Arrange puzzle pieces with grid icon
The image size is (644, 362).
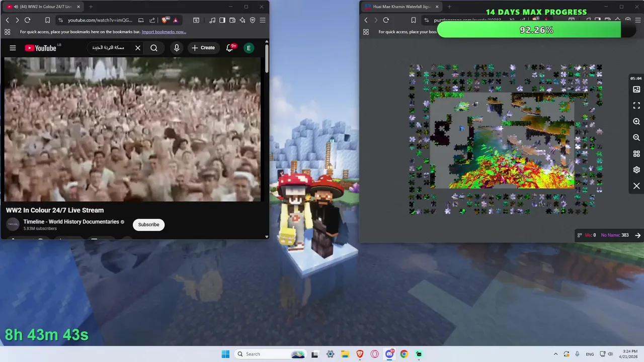coord(636,154)
